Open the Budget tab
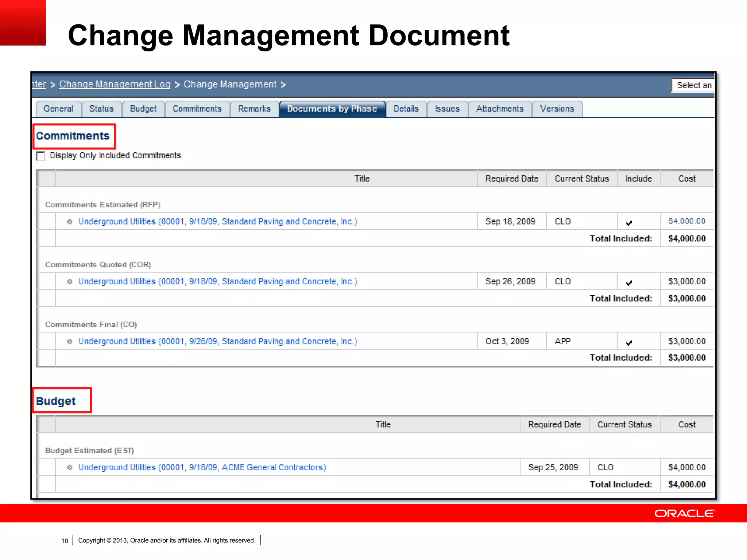Viewport: 747px width, 560px height. pos(143,109)
